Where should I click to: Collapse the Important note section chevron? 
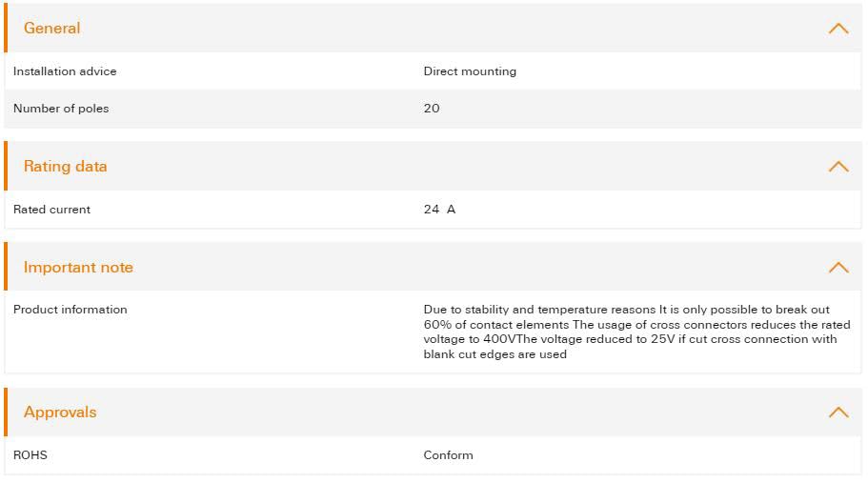point(838,268)
